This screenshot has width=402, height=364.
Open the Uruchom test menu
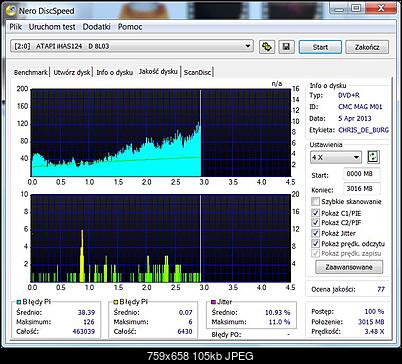click(x=52, y=27)
